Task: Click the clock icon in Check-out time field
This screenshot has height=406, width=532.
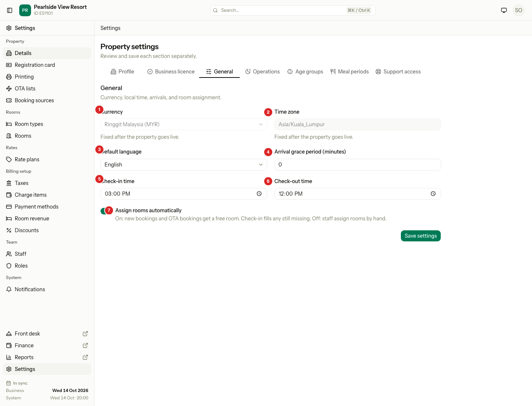Action: tap(433, 194)
